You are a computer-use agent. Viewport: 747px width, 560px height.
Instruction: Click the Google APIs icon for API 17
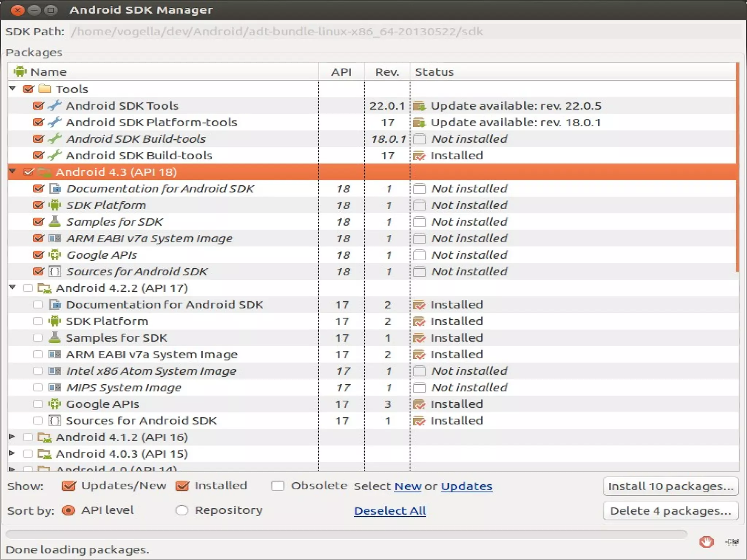click(55, 404)
